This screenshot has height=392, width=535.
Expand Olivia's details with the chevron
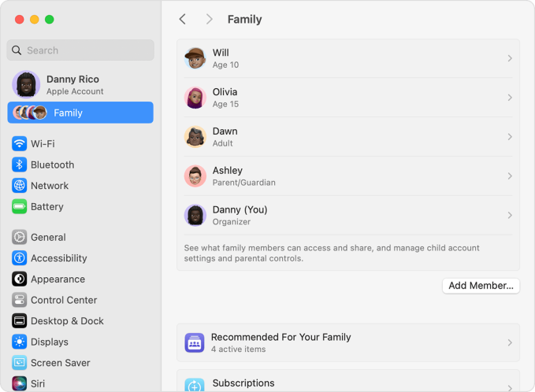510,98
